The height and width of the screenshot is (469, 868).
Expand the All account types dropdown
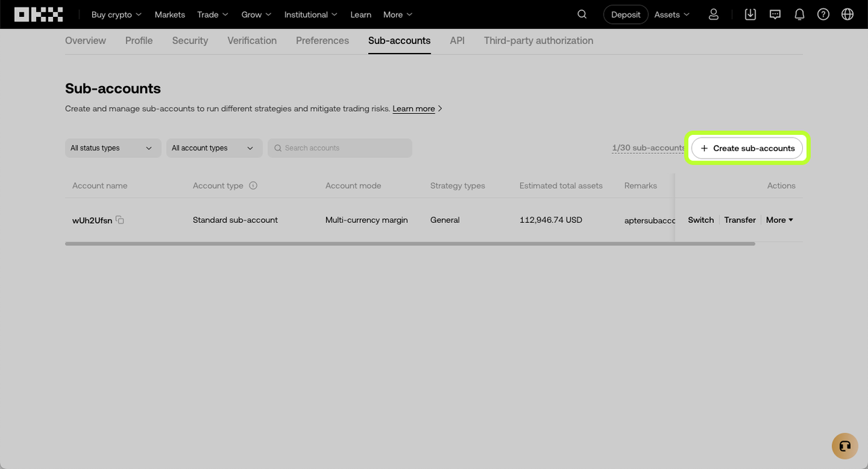[x=214, y=148]
